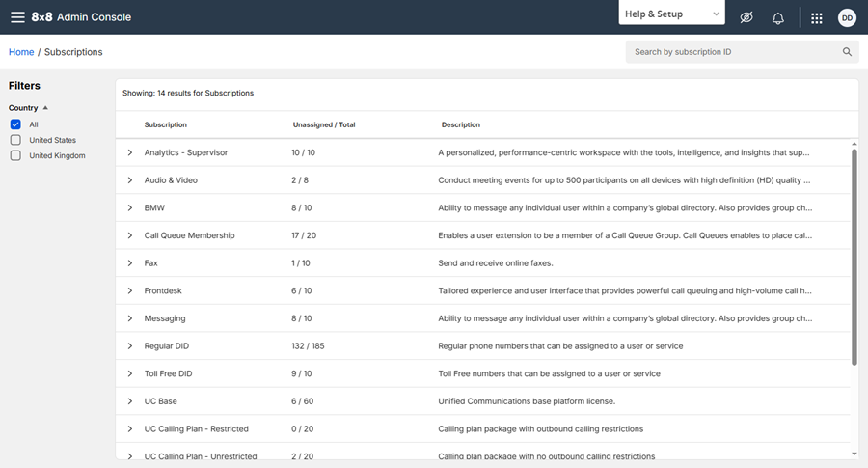Image resolution: width=868 pixels, height=468 pixels.
Task: Click the scrollbar up arrow
Action: pos(854,144)
